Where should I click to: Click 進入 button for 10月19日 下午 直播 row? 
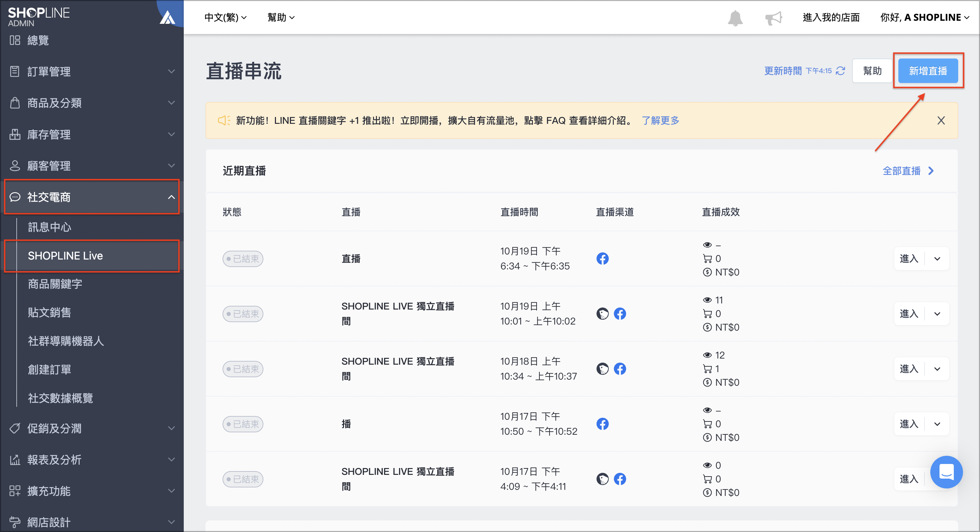(909, 259)
